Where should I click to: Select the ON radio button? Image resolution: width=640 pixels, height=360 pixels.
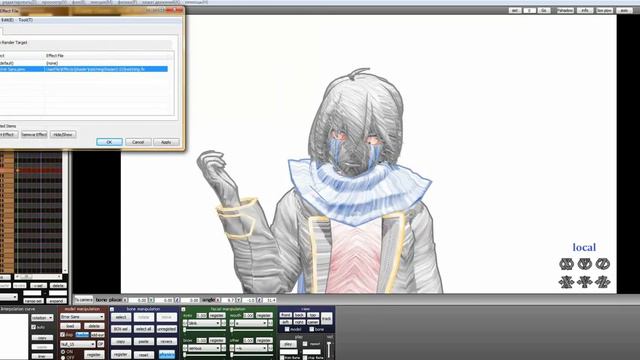click(x=63, y=351)
